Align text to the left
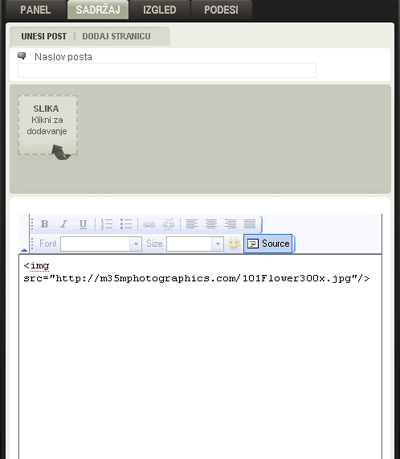This screenshot has width=400, height=459. click(192, 224)
